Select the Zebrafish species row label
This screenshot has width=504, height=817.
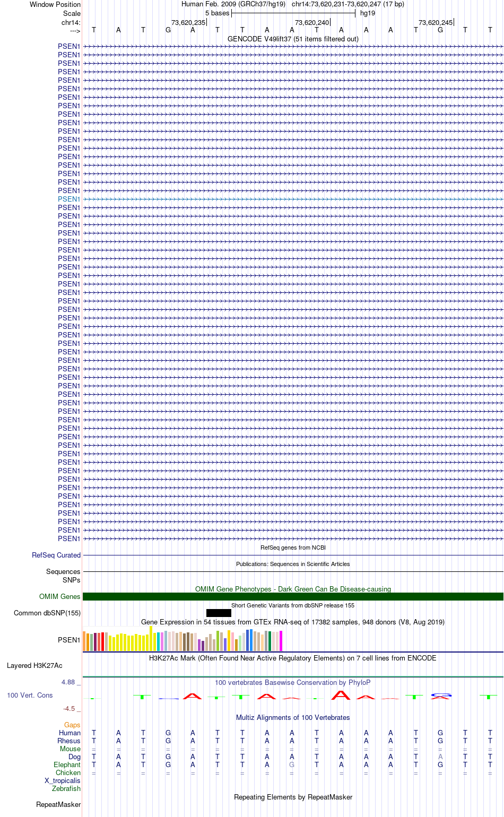coord(66,788)
